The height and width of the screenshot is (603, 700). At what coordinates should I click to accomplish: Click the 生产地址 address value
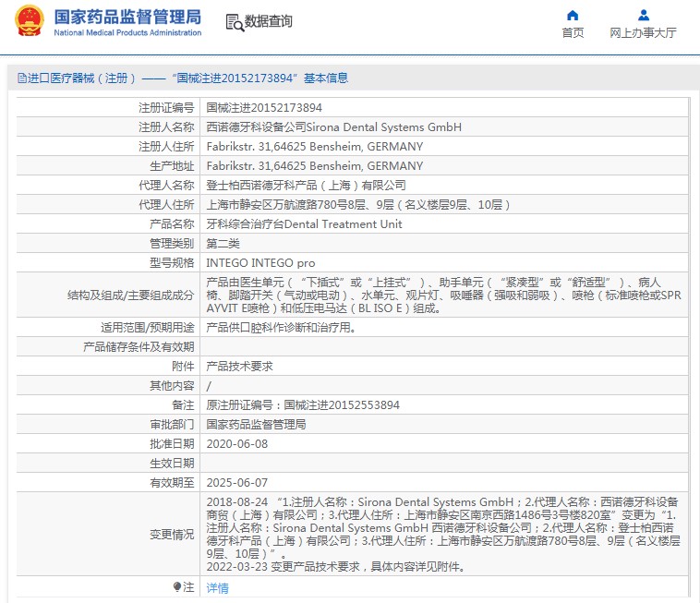315,166
